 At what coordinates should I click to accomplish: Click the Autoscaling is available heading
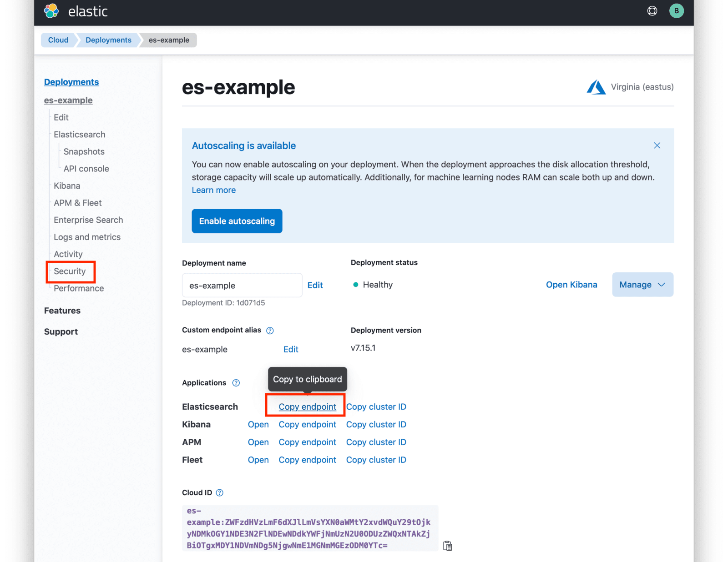pos(244,146)
